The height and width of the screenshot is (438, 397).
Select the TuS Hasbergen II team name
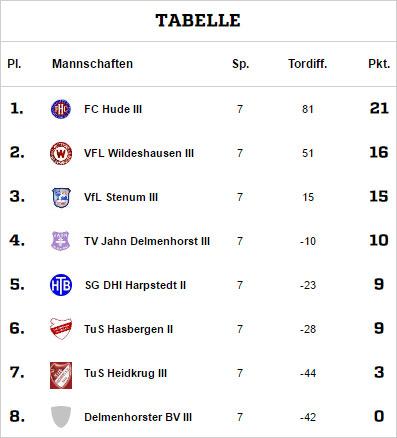129,329
